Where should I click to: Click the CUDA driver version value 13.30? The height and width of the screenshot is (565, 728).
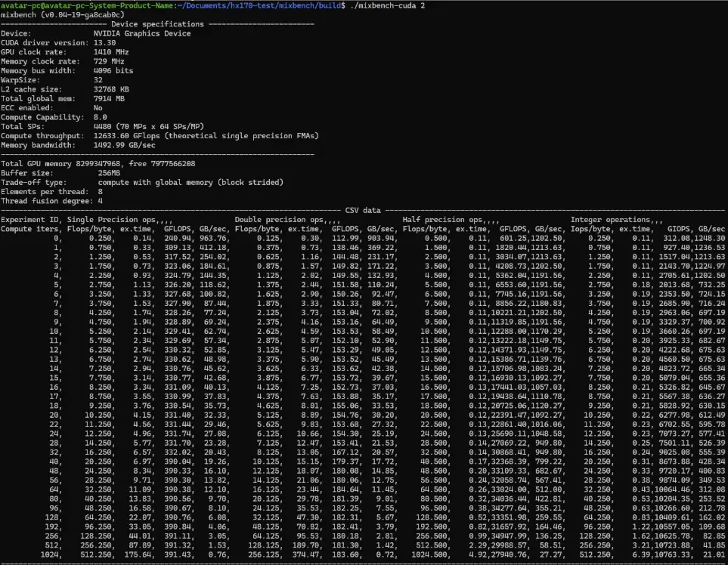[105, 42]
